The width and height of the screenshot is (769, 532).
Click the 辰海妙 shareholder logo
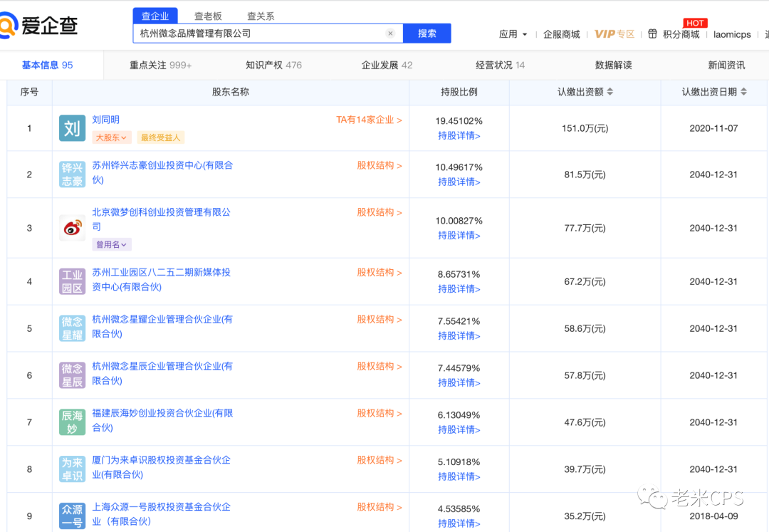tap(72, 422)
